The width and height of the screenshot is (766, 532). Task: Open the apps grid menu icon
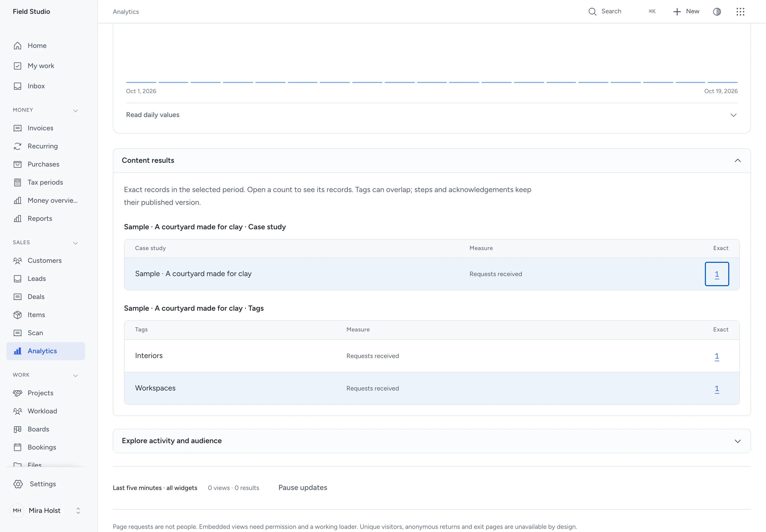740,12
